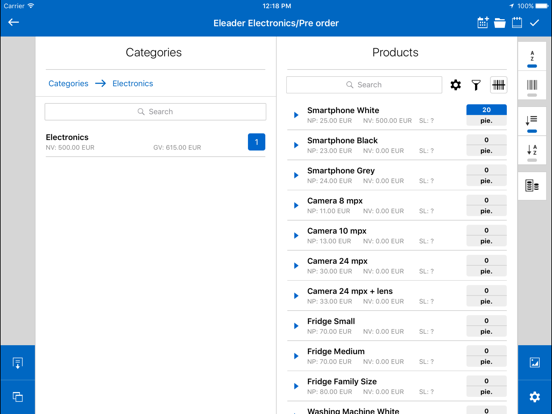The image size is (552, 414).
Task: Confirm order with the checkmark icon
Action: (x=534, y=23)
